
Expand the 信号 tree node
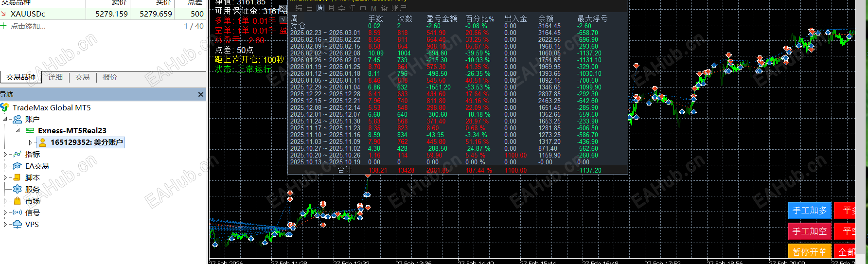point(5,212)
